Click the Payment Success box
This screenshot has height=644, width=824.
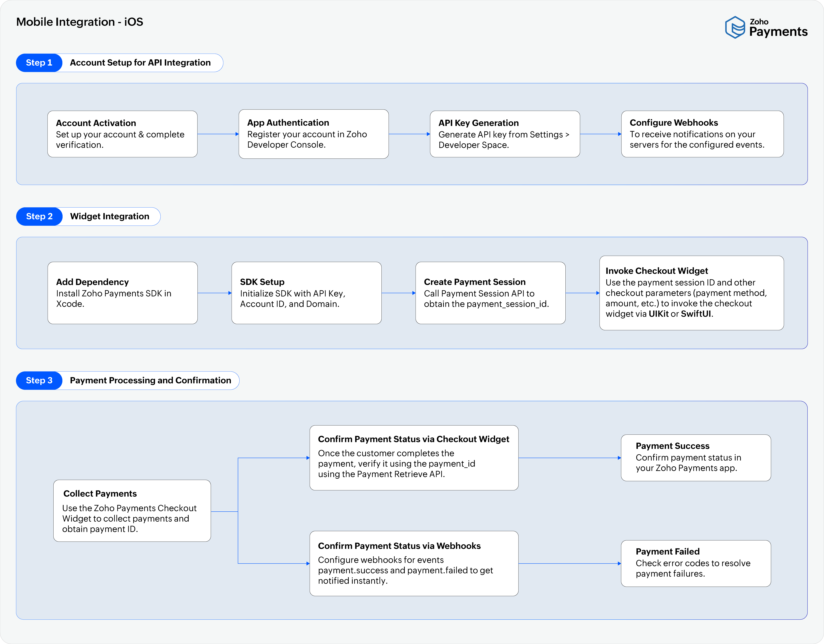[696, 458]
